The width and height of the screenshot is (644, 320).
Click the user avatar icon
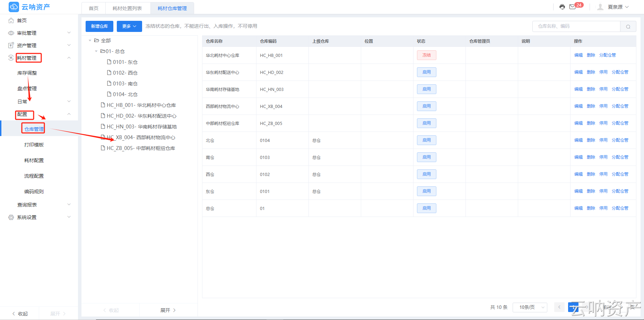pyautogui.click(x=600, y=7)
